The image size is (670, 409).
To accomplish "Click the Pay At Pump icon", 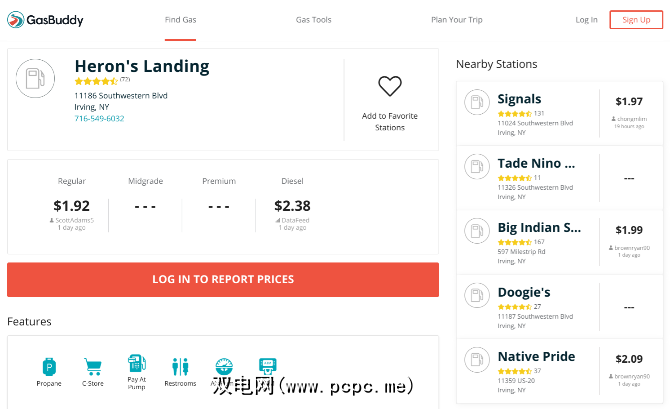I will 136,364.
